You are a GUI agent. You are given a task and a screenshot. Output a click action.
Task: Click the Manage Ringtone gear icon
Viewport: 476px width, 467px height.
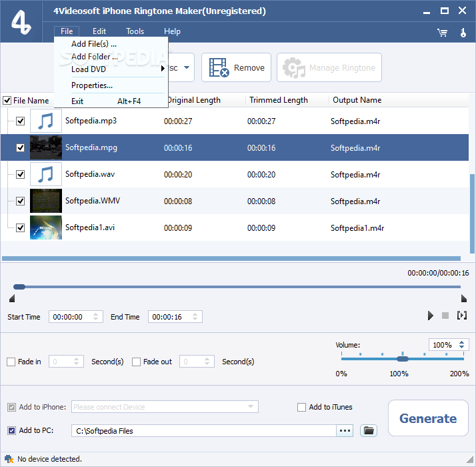point(293,67)
